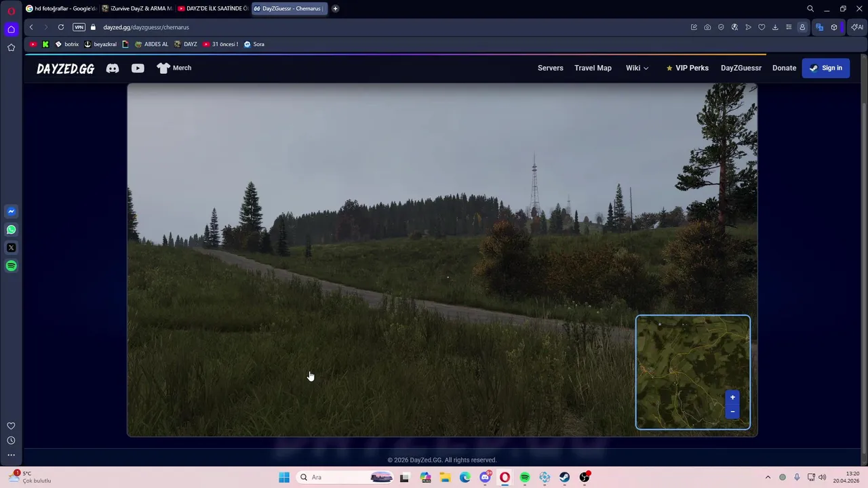Open the Sora bookmark
This screenshot has height=488, width=868.
pyautogui.click(x=254, y=44)
